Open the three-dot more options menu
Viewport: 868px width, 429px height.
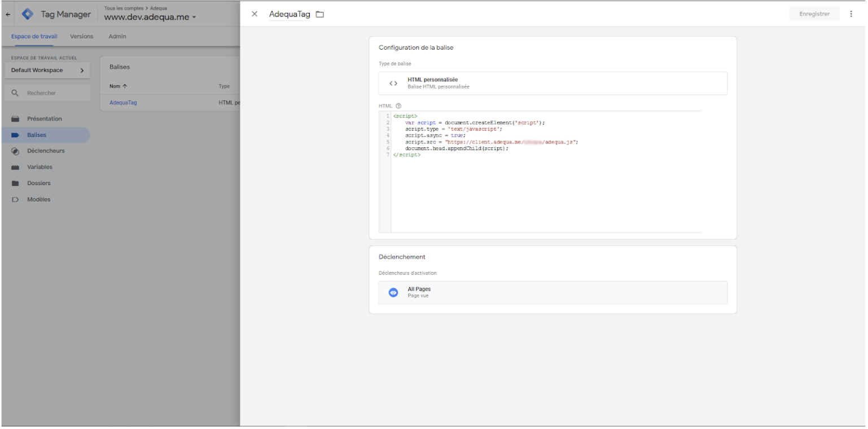click(x=851, y=14)
